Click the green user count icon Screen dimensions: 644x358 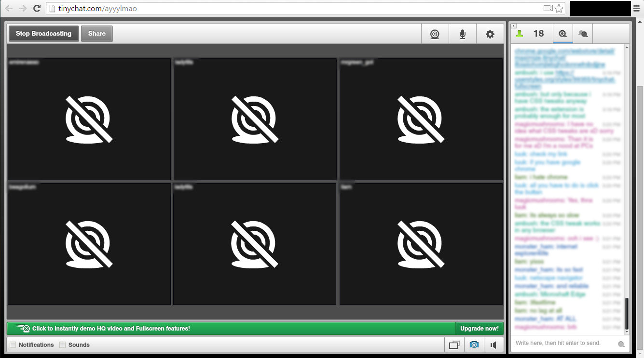(x=520, y=33)
